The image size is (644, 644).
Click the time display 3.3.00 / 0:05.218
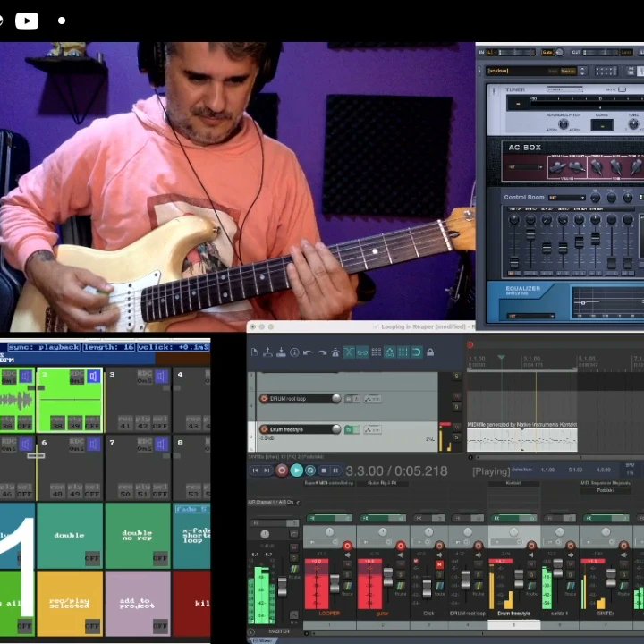click(396, 470)
